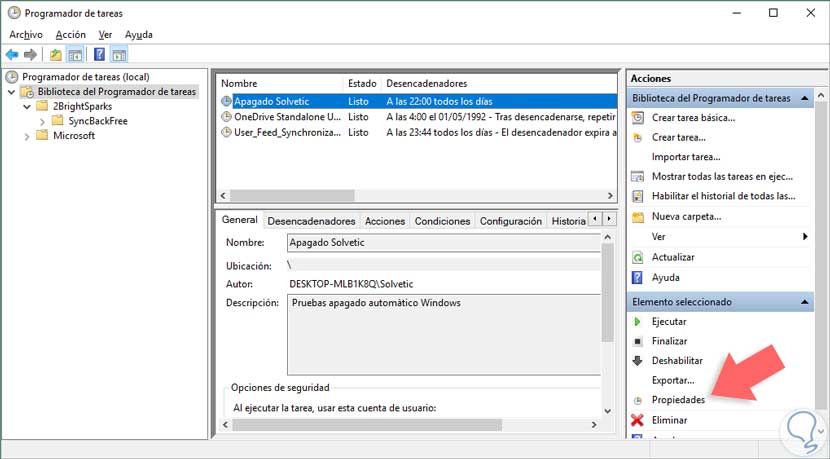Expand the SyncBackFree tree node

click(x=42, y=121)
